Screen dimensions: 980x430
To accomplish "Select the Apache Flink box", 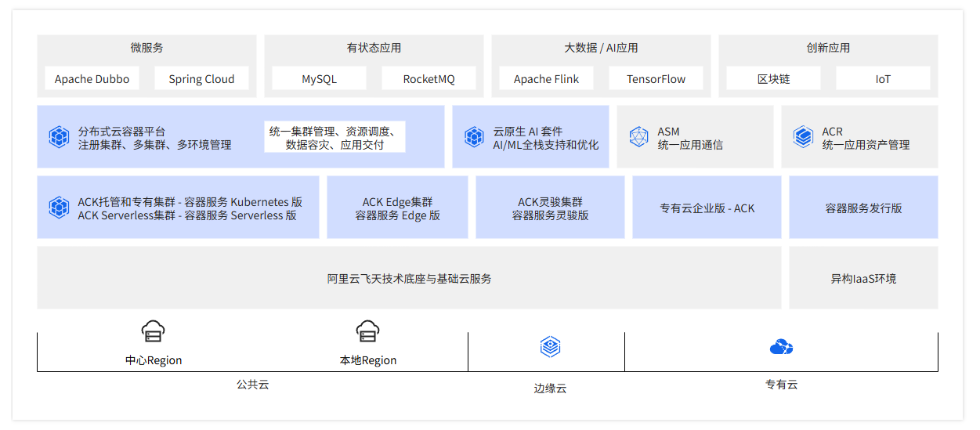I will [x=546, y=78].
